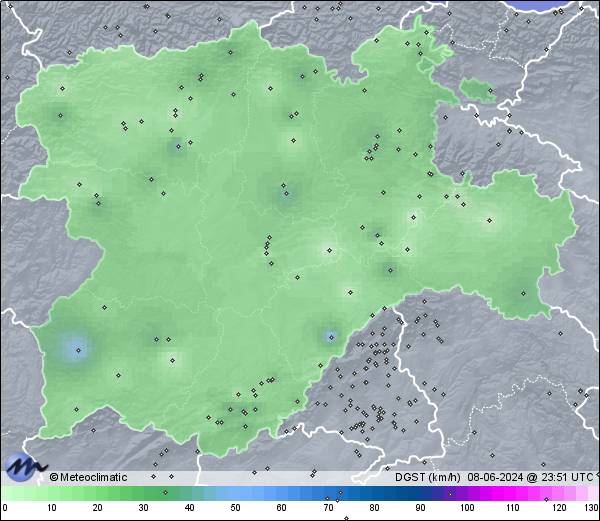
Task: Click scale label 60
Action: [282, 508]
